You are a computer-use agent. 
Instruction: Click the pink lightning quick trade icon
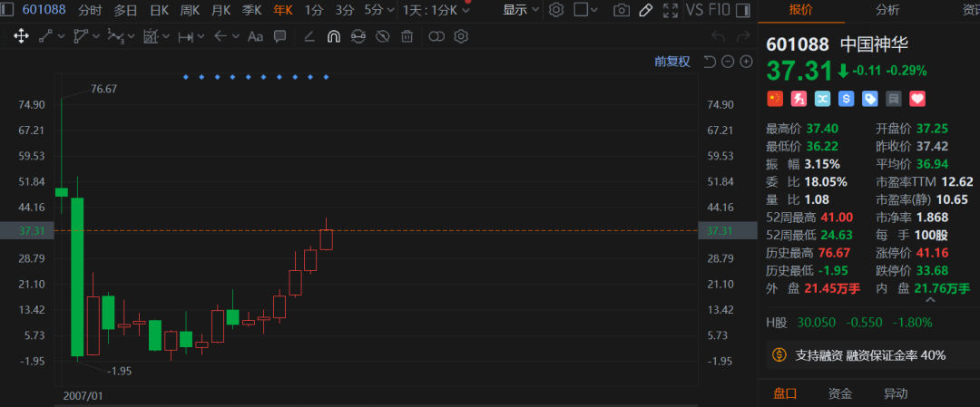pos(799,99)
